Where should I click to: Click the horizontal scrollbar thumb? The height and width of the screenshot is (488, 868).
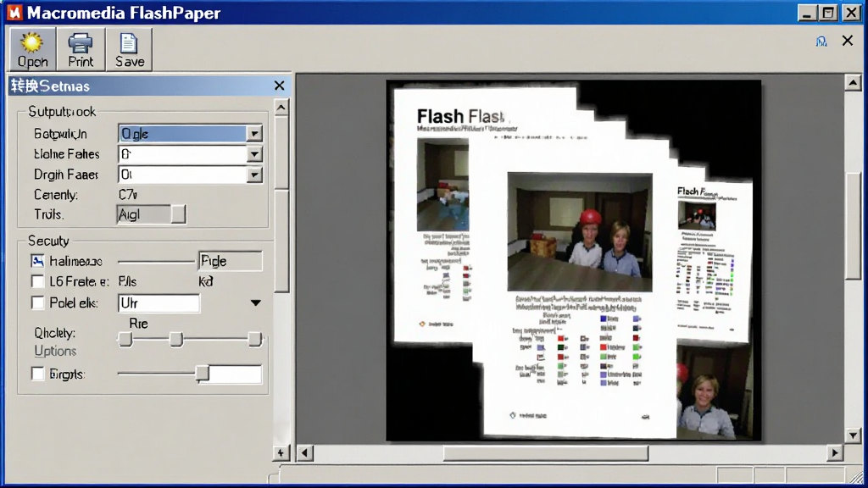pos(545,454)
